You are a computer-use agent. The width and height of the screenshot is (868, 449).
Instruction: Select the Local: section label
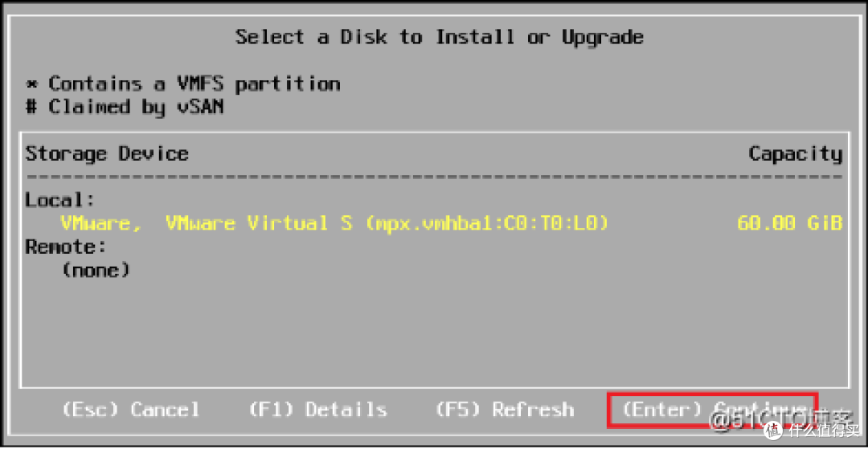pyautogui.click(x=59, y=199)
